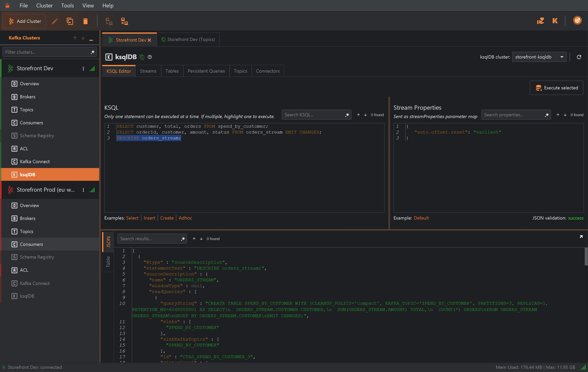Click the connect cluster toolbar icon

point(109,21)
